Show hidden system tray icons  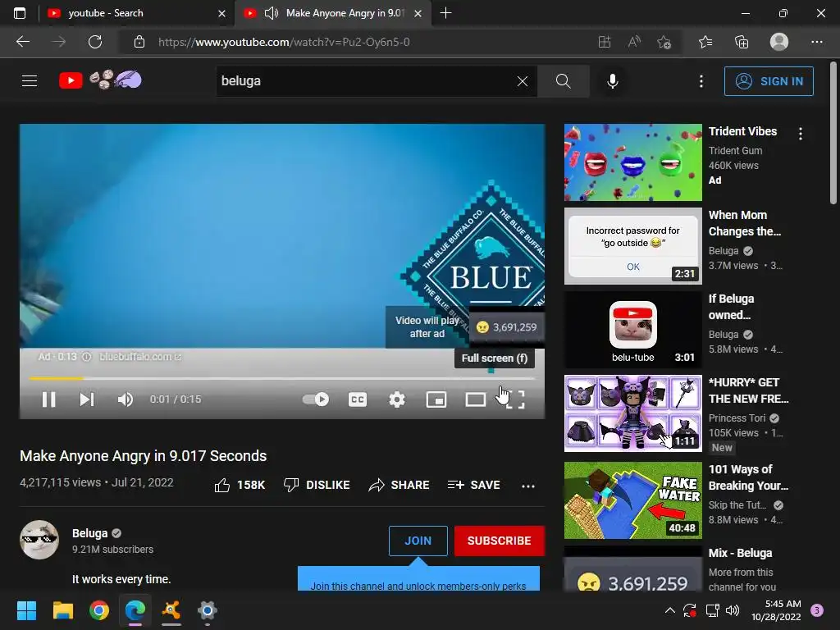pyautogui.click(x=669, y=610)
